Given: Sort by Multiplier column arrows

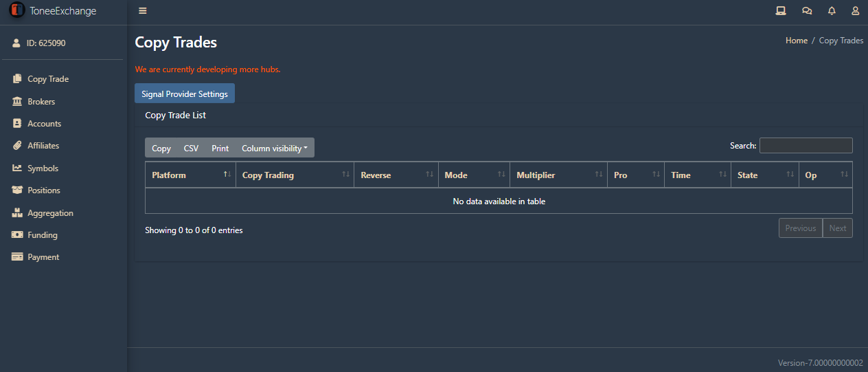Looking at the screenshot, I should tap(599, 175).
